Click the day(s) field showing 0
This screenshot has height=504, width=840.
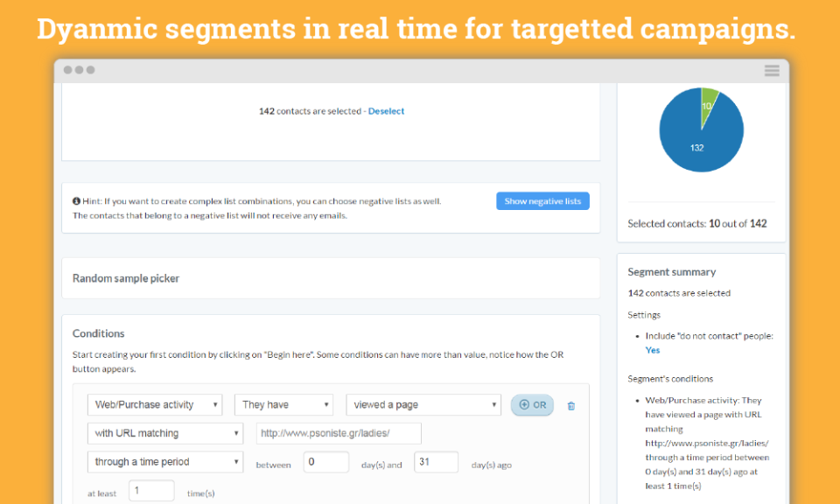(x=325, y=462)
